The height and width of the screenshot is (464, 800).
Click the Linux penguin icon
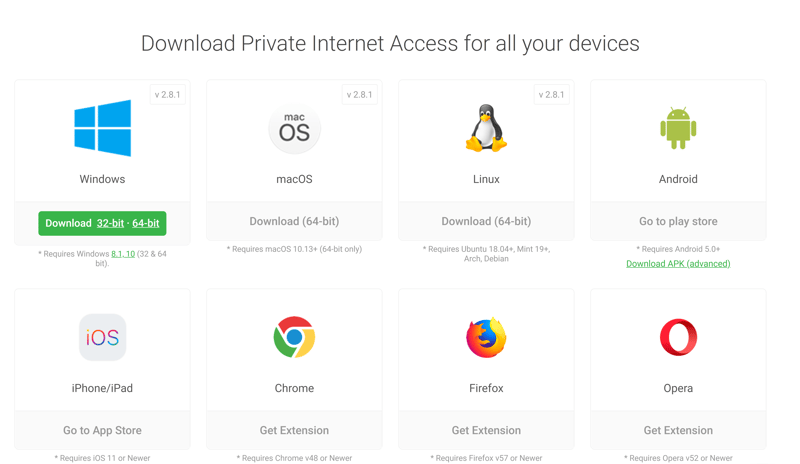point(486,128)
